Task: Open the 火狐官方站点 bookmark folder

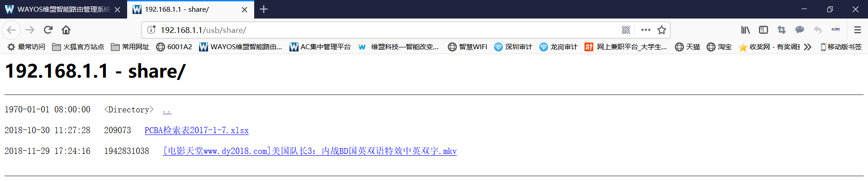Action: tap(78, 47)
